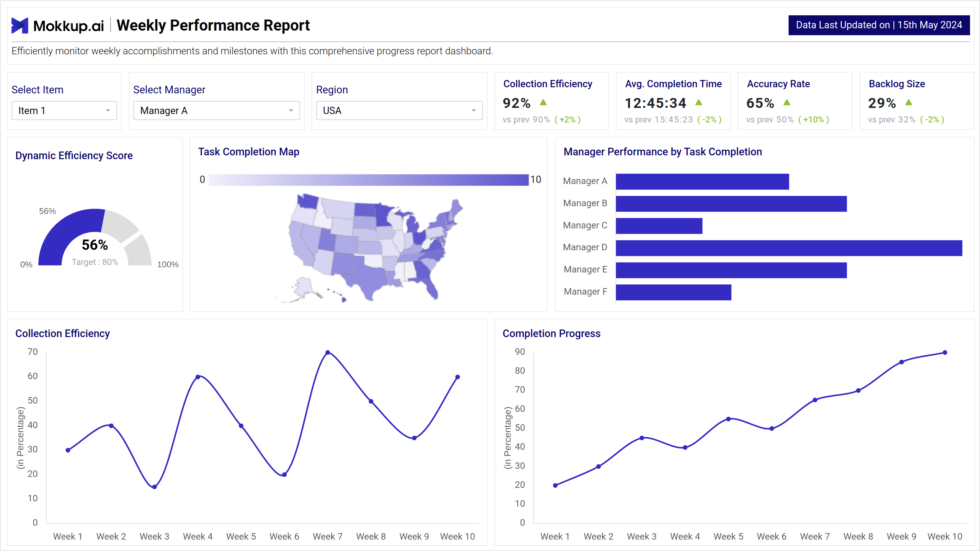The width and height of the screenshot is (980, 551).
Task: Click the Manager E bar
Action: pyautogui.click(x=731, y=270)
